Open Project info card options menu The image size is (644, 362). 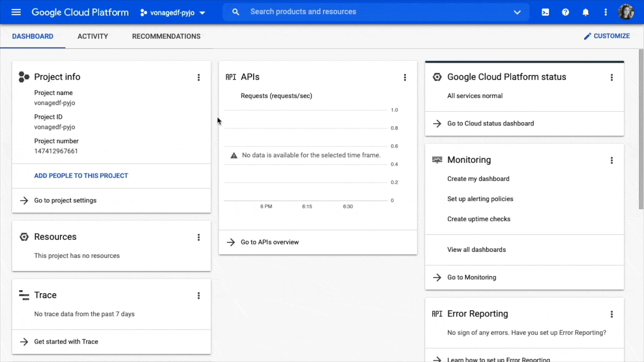199,77
